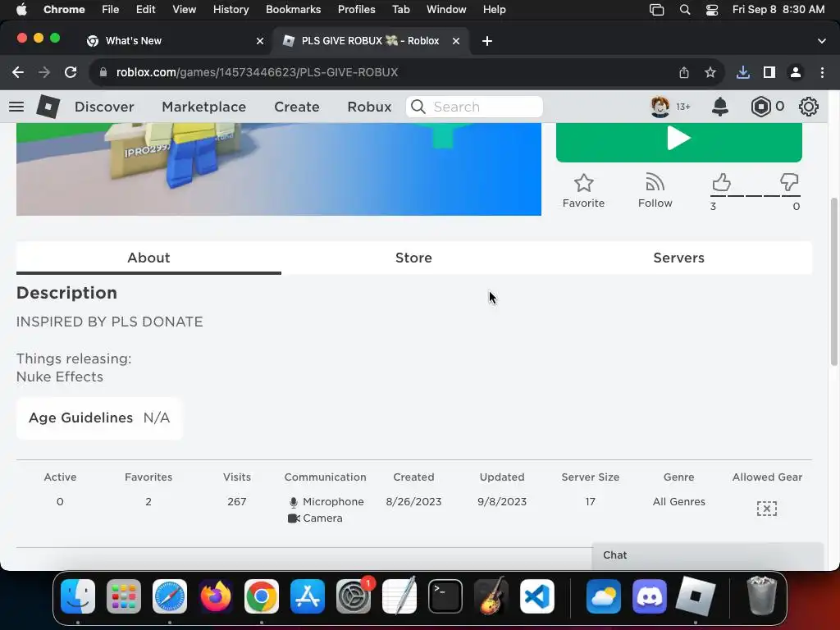Open Chrome downloads

743,72
